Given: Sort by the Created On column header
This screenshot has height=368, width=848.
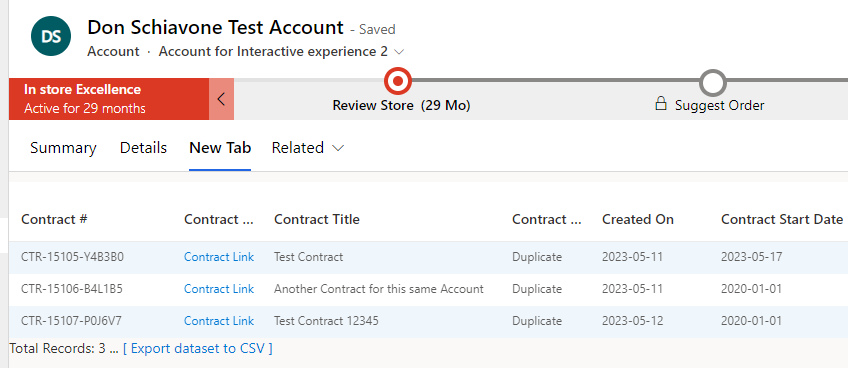Looking at the screenshot, I should tap(638, 219).
